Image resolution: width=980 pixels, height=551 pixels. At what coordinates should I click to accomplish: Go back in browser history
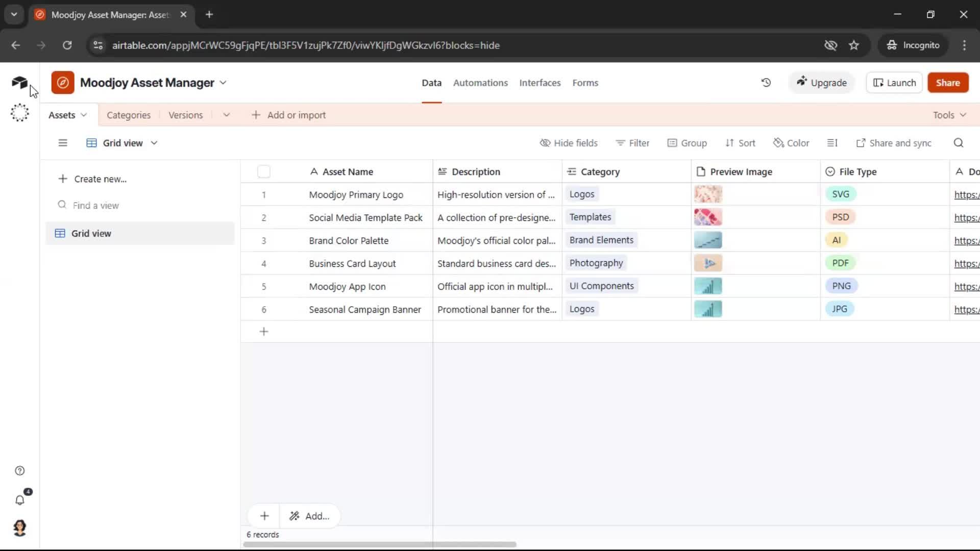coord(16,45)
